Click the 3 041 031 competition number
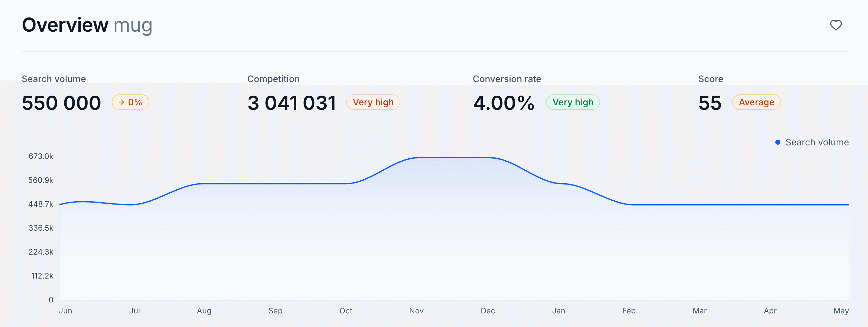 pos(291,103)
